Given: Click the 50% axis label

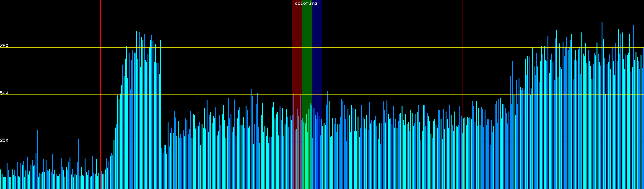Looking at the screenshot, I should (x=4, y=93).
